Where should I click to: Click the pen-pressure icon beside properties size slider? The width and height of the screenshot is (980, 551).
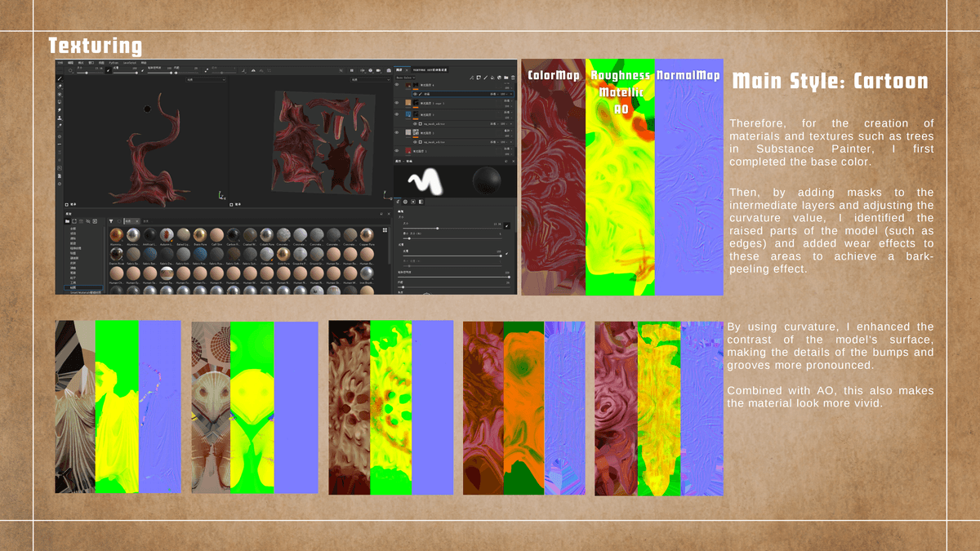point(506,226)
